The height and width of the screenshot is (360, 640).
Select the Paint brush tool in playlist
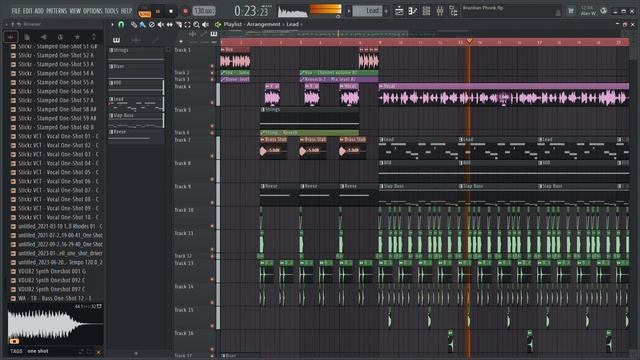142,25
